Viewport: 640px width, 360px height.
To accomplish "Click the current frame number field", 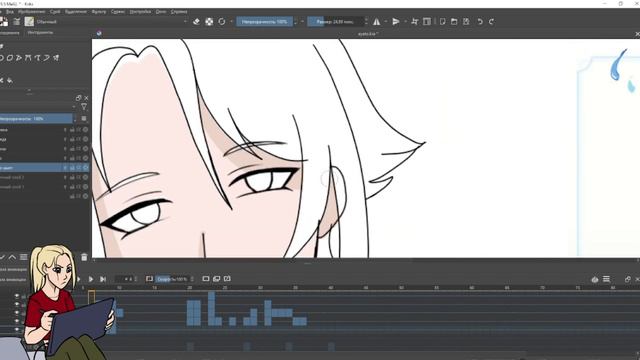I will (124, 279).
